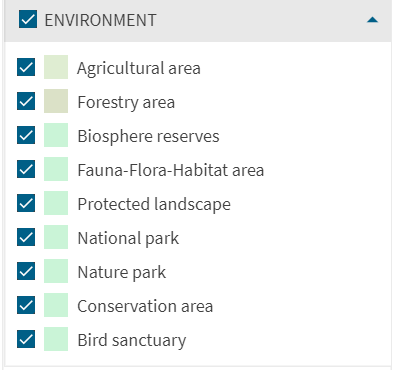Uncheck the Protected landscape checkbox
Viewport: 395px width, 370px height.
point(26,203)
